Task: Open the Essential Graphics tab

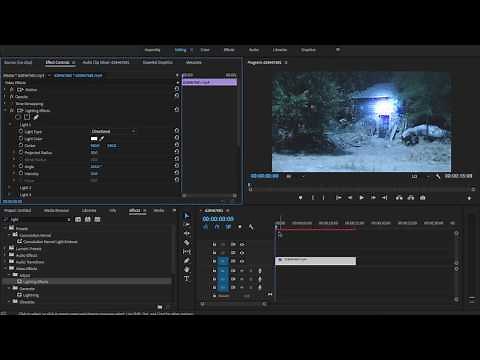Action: point(158,62)
